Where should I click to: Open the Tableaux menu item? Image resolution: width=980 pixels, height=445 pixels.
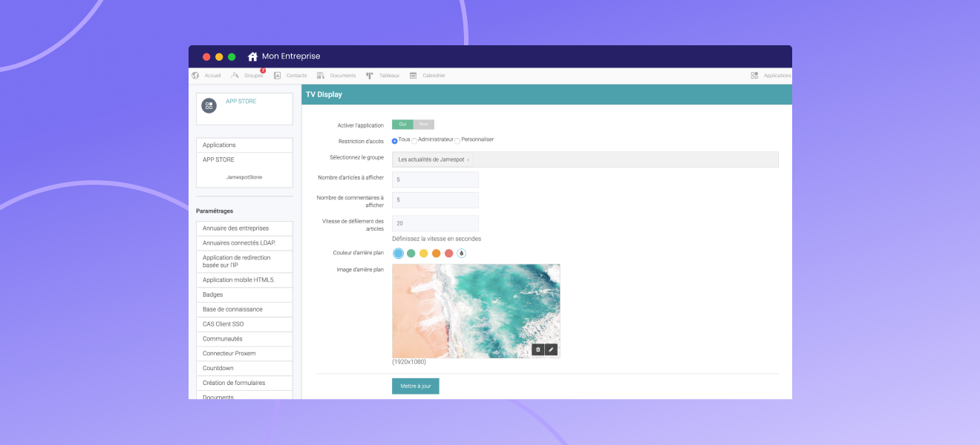click(389, 76)
